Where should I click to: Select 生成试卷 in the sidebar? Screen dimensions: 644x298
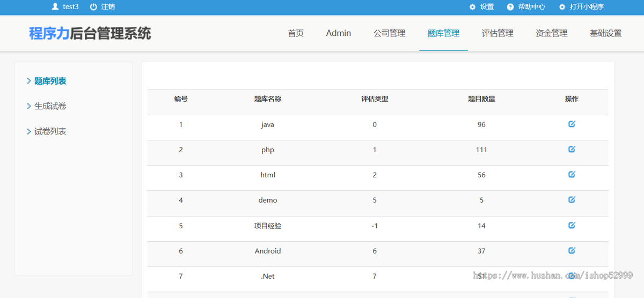coord(50,106)
